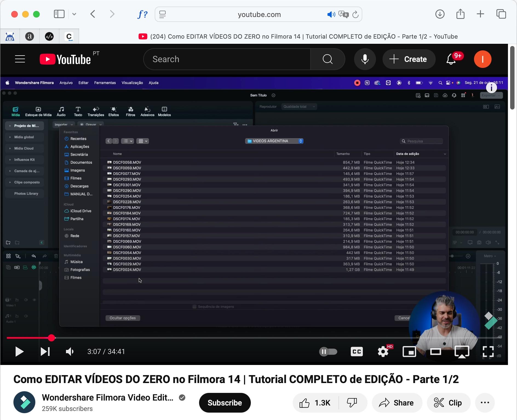The image size is (517, 420).
Task: Cast video with the AirPlay icon
Action: click(x=462, y=352)
